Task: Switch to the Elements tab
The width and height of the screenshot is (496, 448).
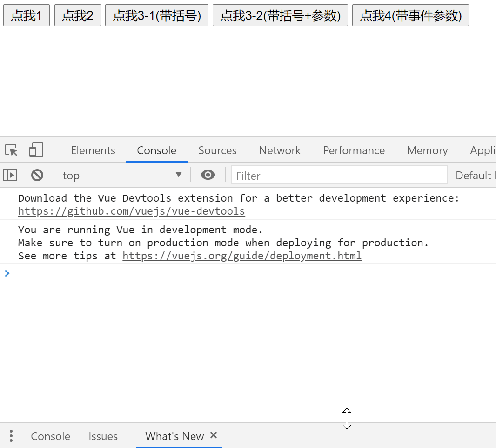Action: pos(93,150)
